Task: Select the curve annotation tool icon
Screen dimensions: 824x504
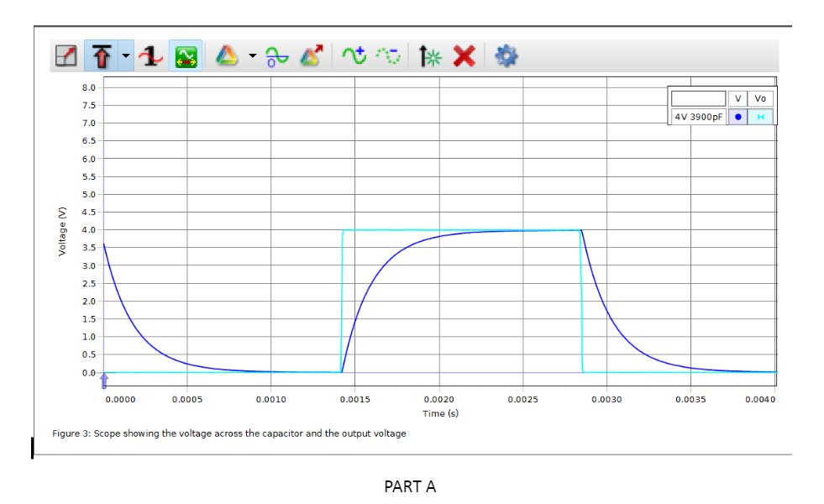Action: (x=151, y=55)
